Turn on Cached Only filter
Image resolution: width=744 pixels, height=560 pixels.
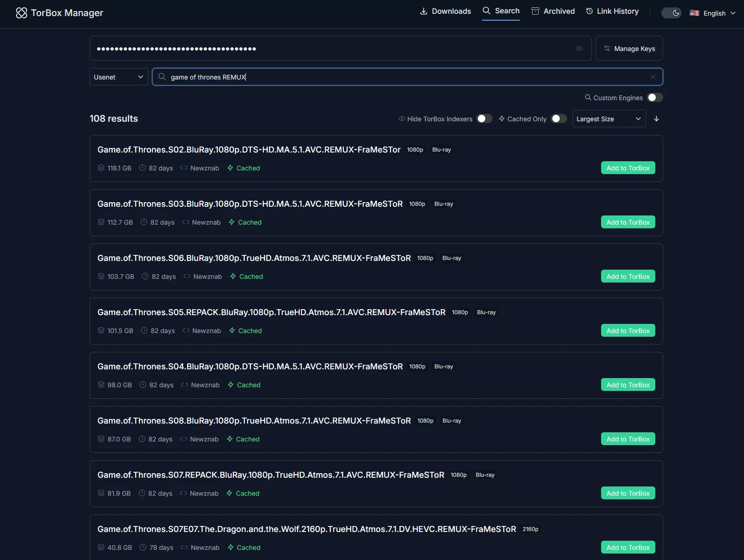click(x=559, y=119)
